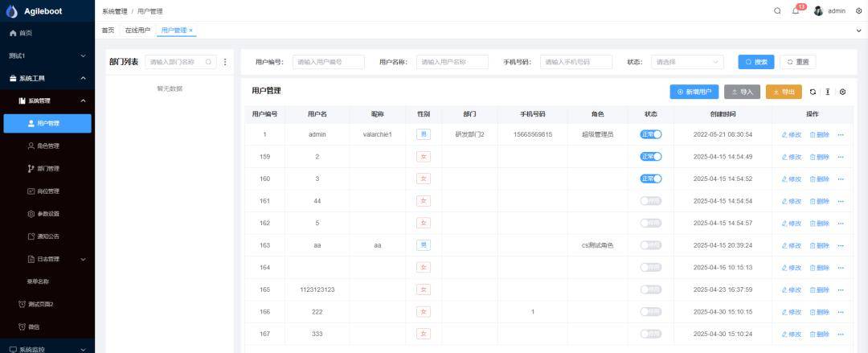Switch to the 在线用户 tab

tap(137, 31)
